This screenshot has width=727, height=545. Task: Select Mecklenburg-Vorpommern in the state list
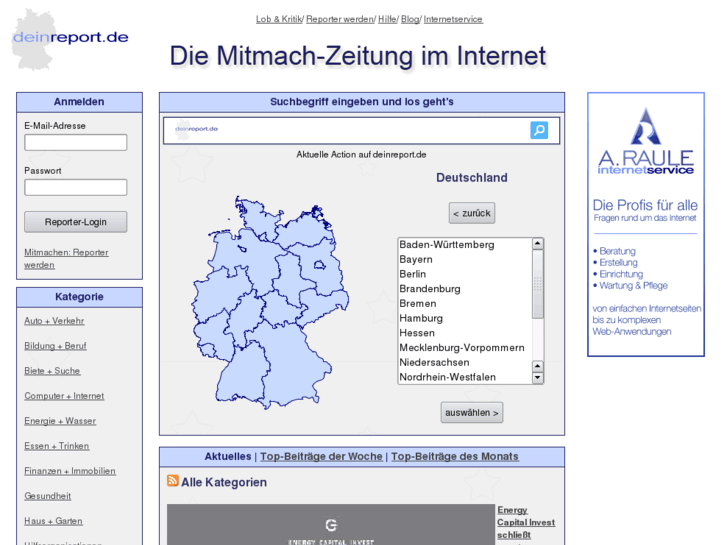coord(465,347)
